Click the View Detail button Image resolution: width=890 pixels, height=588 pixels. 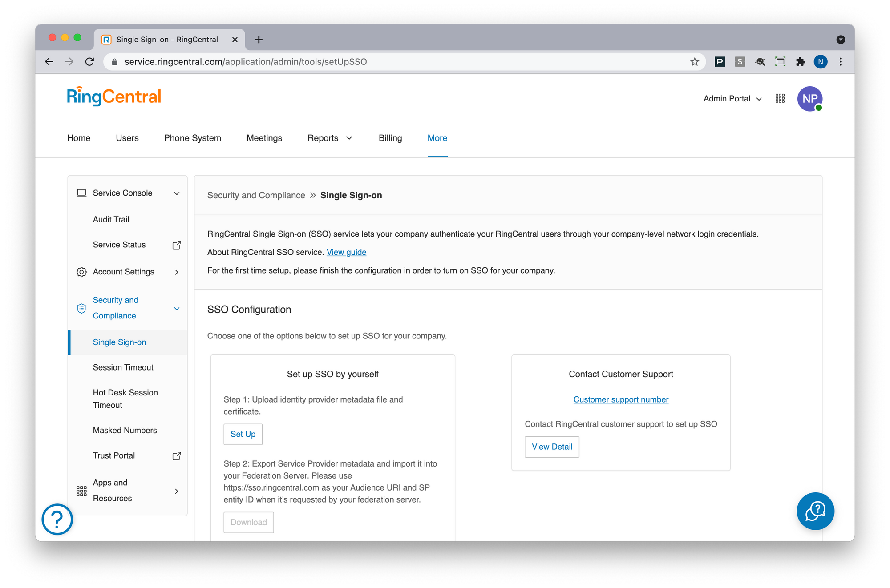coord(552,447)
